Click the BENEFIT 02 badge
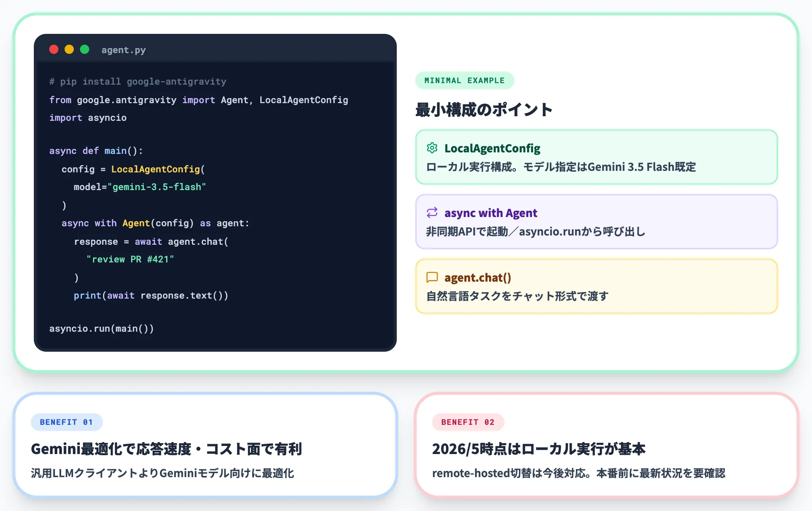 coord(468,422)
